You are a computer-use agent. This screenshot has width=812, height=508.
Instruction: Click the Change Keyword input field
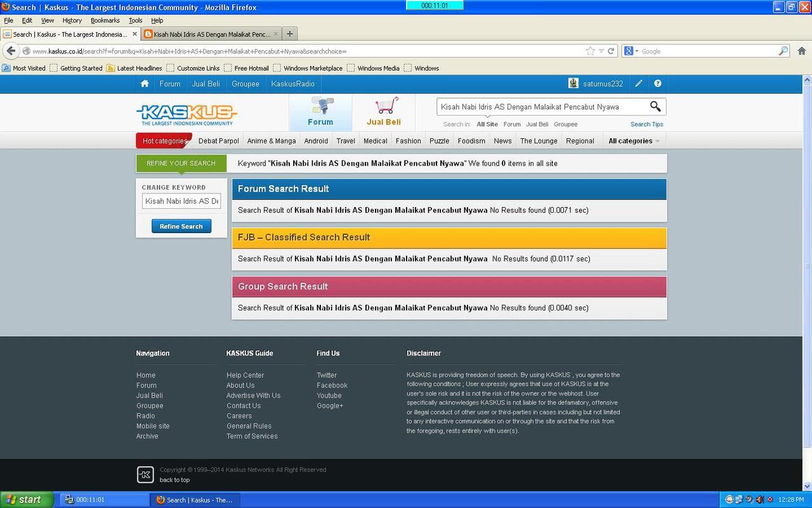(181, 201)
